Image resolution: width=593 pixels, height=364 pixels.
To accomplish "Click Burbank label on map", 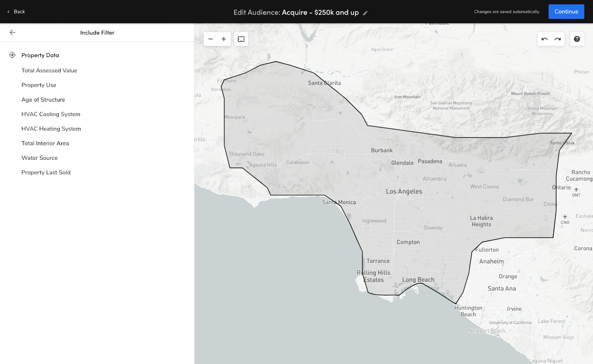I will point(382,150).
